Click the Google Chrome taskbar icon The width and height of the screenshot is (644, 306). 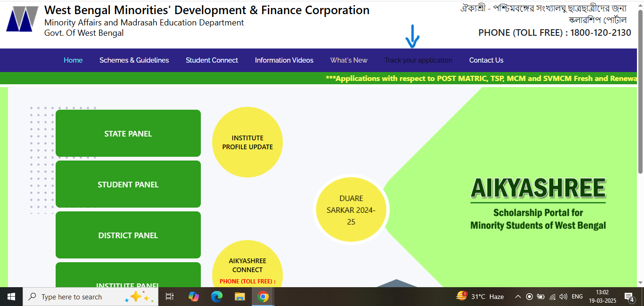point(263,297)
